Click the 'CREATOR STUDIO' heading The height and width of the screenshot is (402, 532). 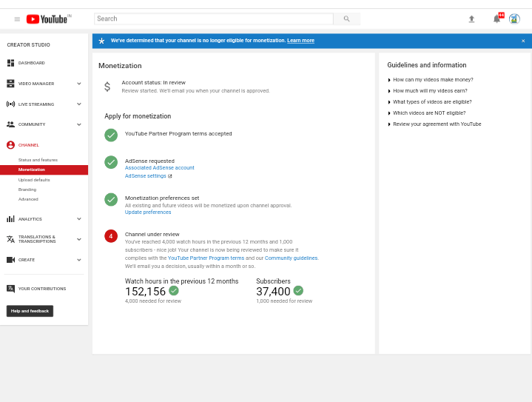pos(29,45)
